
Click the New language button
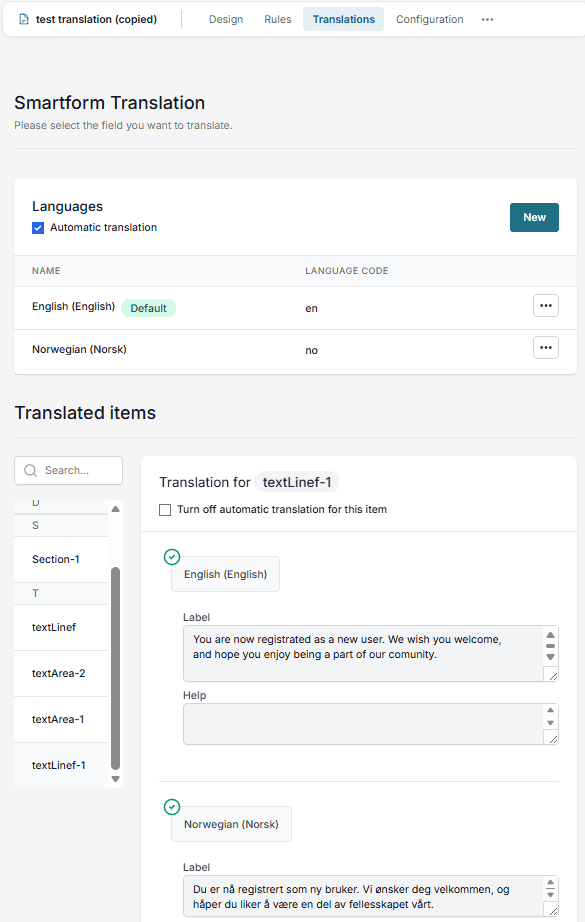tap(534, 218)
